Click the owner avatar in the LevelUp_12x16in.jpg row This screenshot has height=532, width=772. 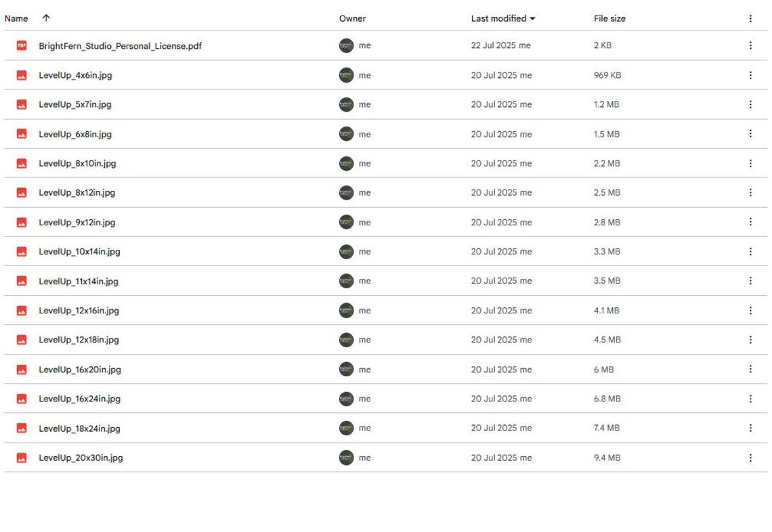346,311
